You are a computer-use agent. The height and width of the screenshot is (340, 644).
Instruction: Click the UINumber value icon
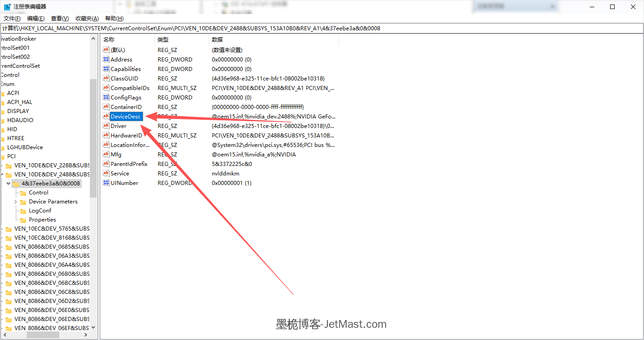pos(106,183)
